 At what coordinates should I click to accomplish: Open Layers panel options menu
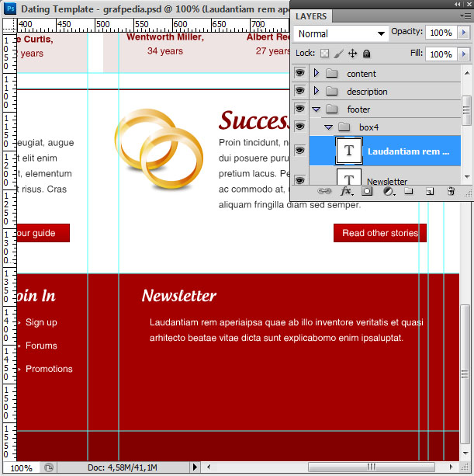(x=466, y=16)
